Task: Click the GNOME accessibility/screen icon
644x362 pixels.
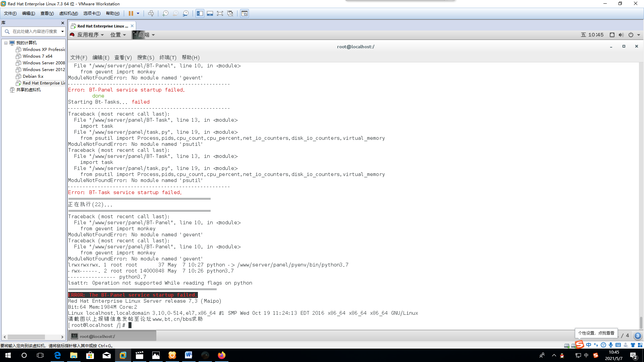Action: 612,35
